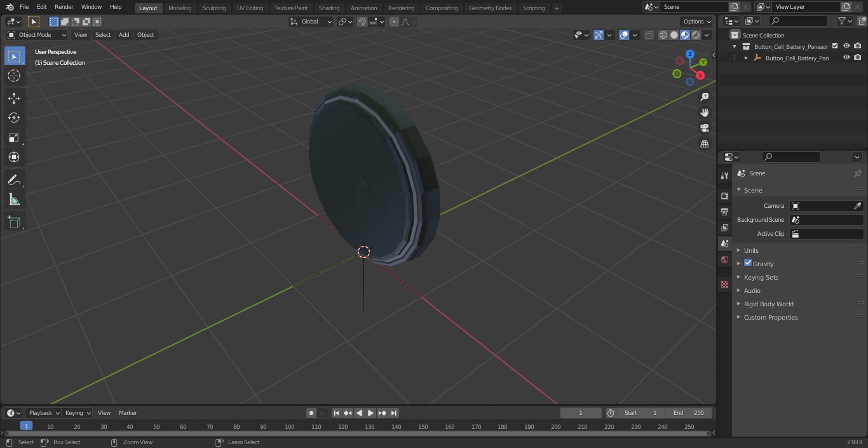Click the hand pan-view icon
The width and height of the screenshot is (868, 448).
click(x=704, y=112)
